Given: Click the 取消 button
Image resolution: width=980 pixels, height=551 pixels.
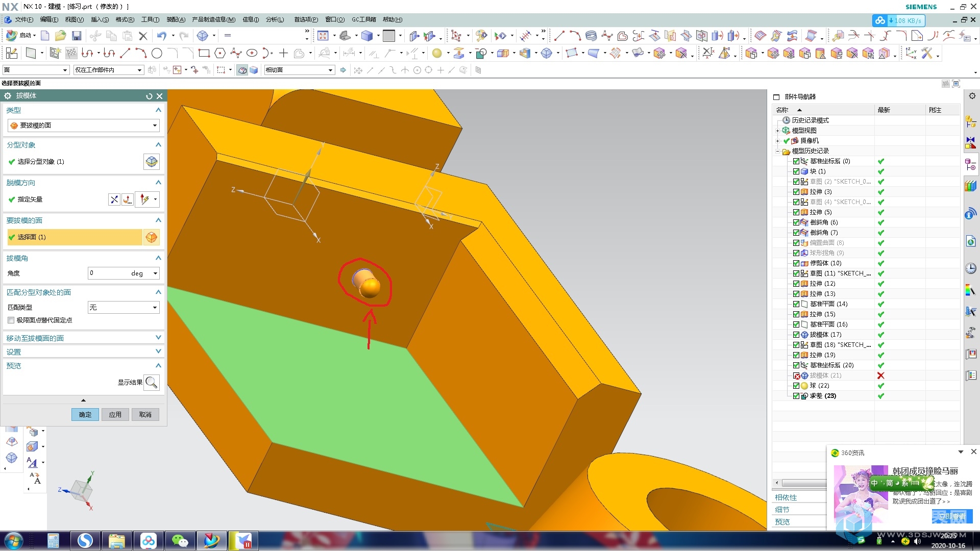Looking at the screenshot, I should pos(145,414).
